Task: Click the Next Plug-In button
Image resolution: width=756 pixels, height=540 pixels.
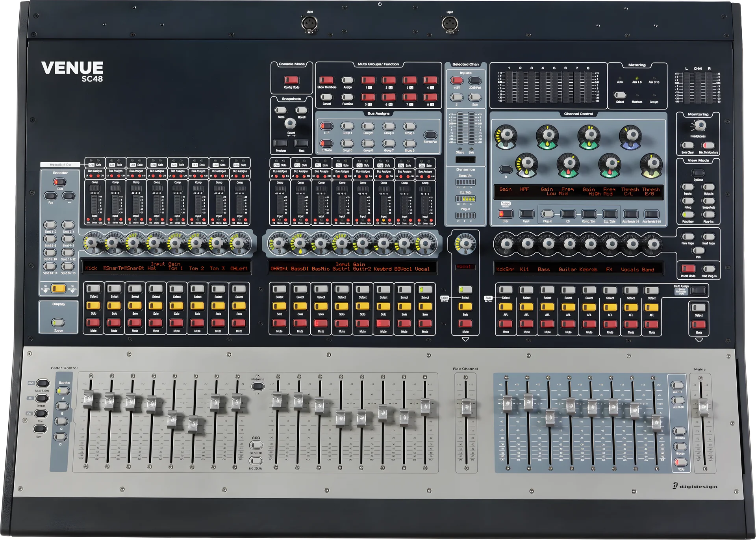Action: [708, 269]
